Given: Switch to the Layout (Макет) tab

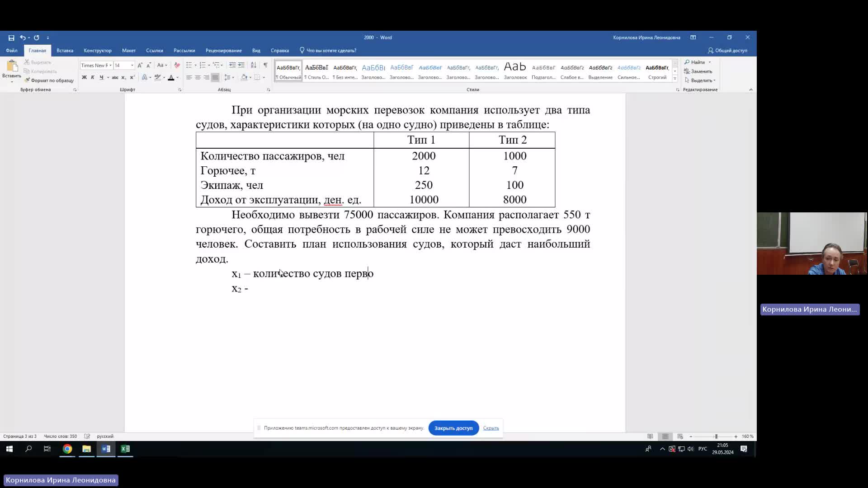Looking at the screenshot, I should (129, 51).
